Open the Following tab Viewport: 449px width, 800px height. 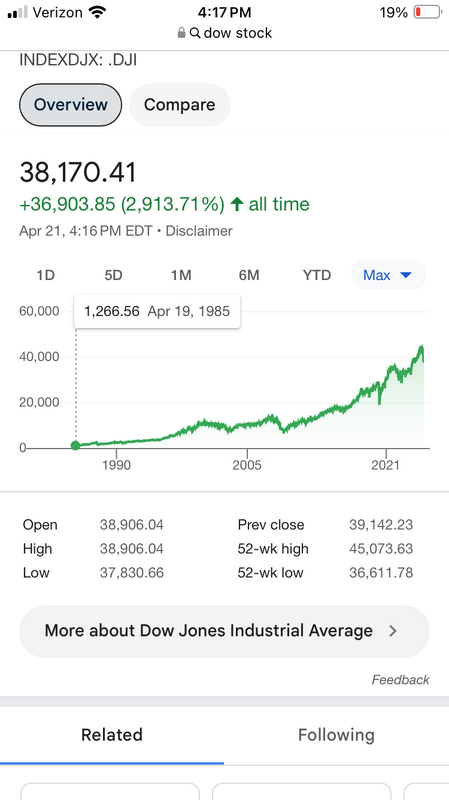336,735
